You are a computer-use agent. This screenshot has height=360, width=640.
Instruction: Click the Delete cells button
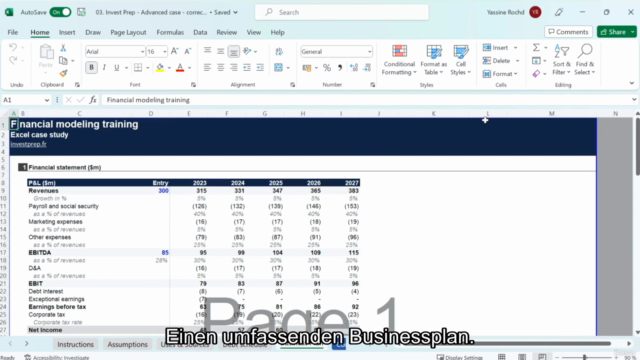(496, 61)
